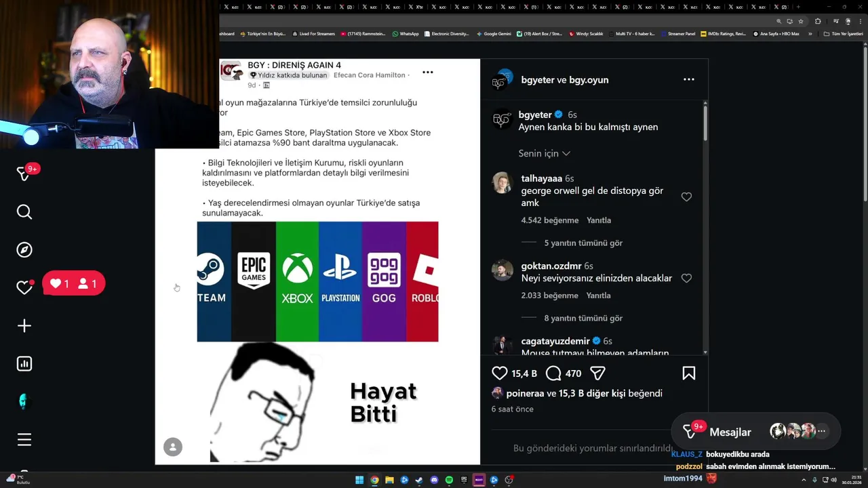Open profile avatar in left sidebar
Viewport: 868px width, 488px height.
click(24, 402)
